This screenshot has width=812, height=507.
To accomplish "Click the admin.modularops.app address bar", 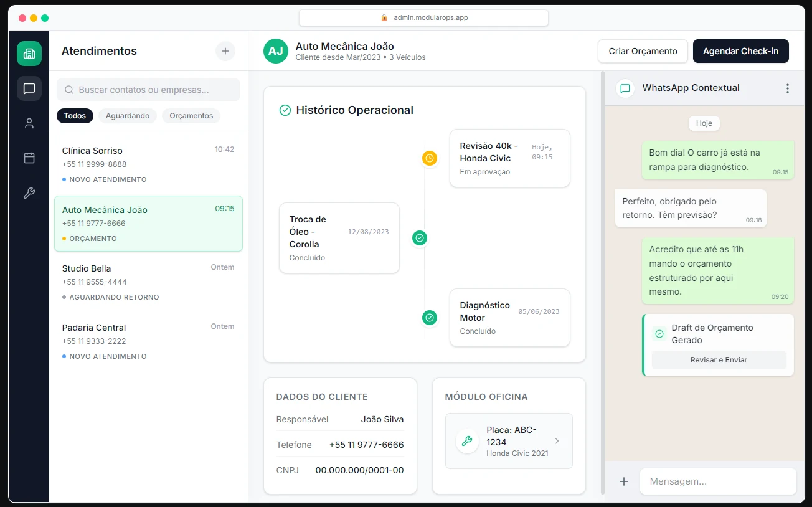I will click(423, 18).
